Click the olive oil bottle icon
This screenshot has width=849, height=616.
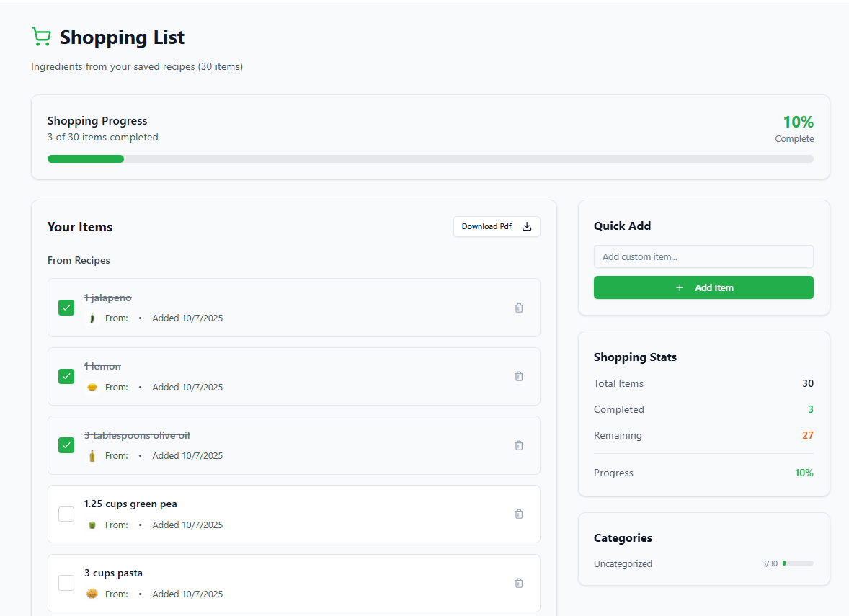click(92, 455)
